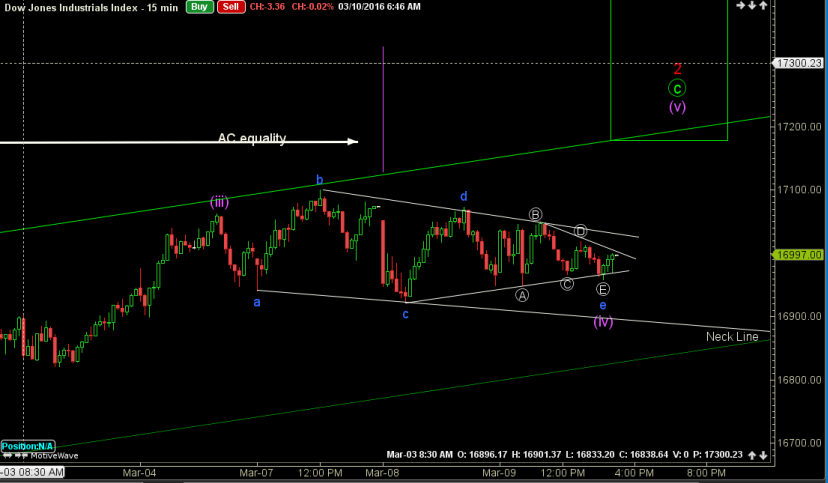Image resolution: width=828 pixels, height=483 pixels.
Task: Click the down arrow beside the OHLC readout
Action: (x=763, y=455)
